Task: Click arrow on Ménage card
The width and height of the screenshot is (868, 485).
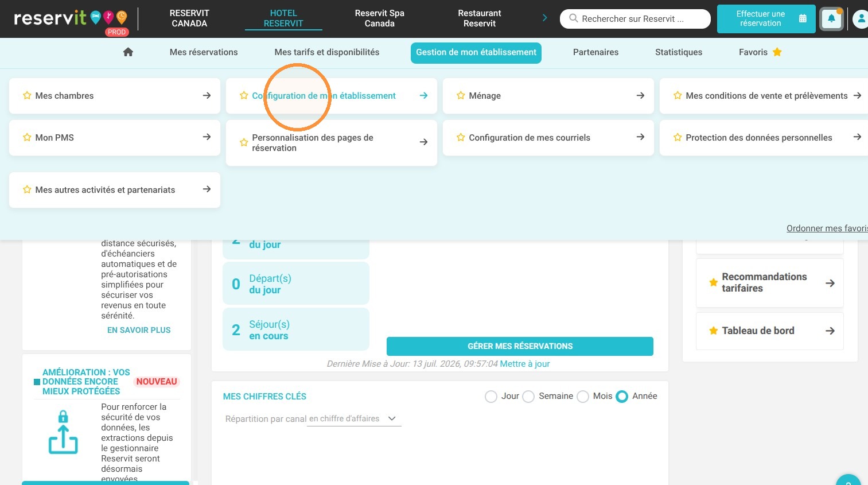Action: tap(640, 96)
